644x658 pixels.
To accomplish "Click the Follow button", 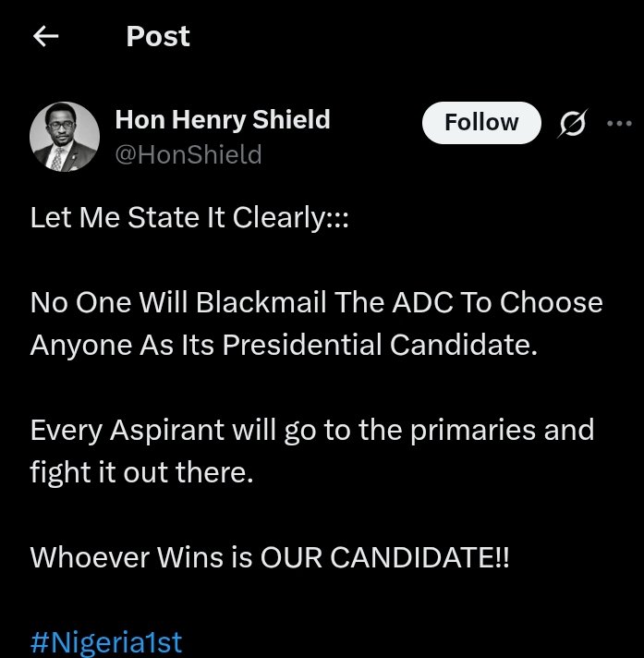I will coord(481,123).
